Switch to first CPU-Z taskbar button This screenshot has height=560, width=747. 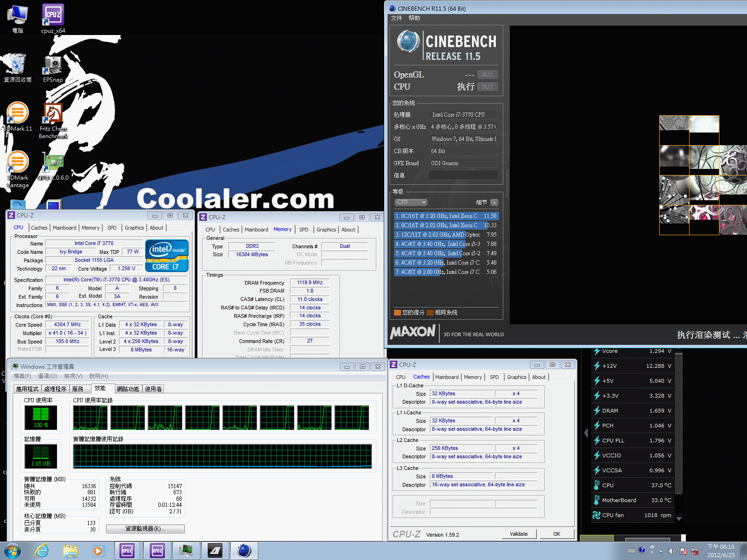127,551
